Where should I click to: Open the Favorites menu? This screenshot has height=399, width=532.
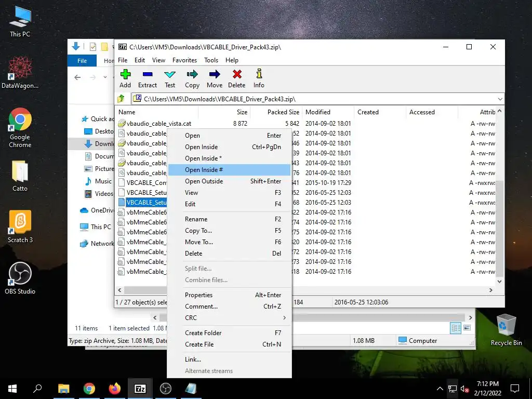point(184,60)
